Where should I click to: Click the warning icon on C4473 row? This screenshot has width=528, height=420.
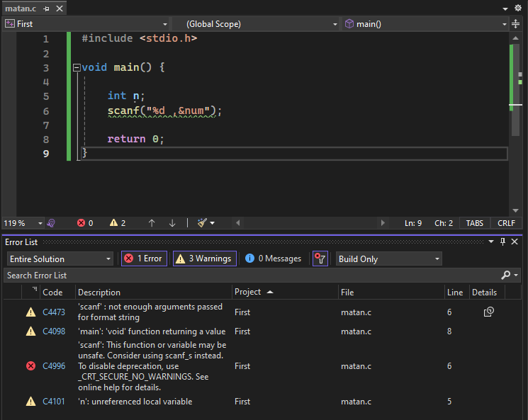[x=30, y=312]
